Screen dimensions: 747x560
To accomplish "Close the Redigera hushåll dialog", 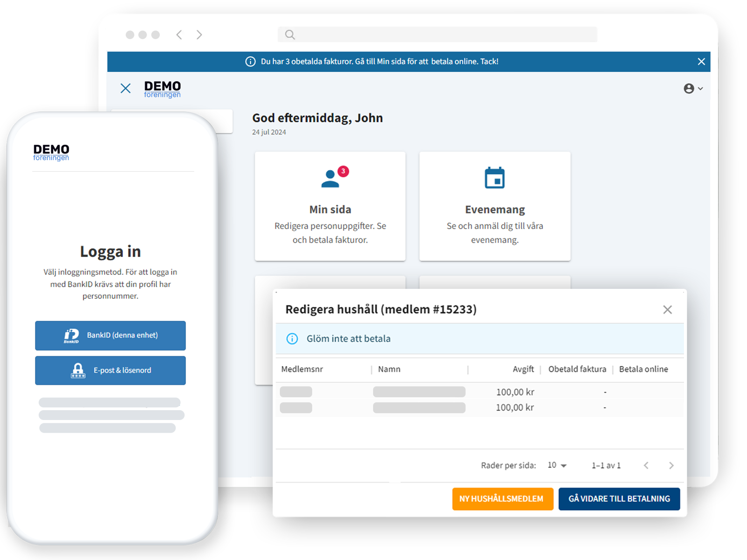I will [667, 310].
